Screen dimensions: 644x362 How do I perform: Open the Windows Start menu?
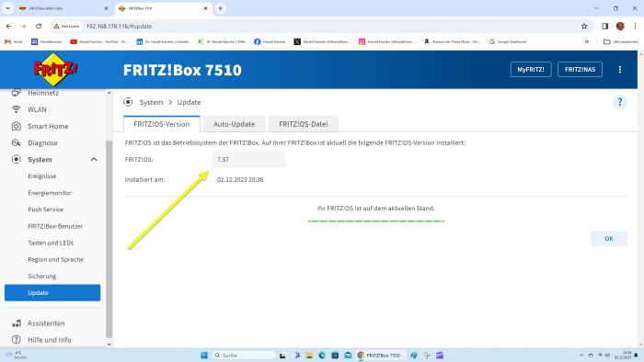204,356
